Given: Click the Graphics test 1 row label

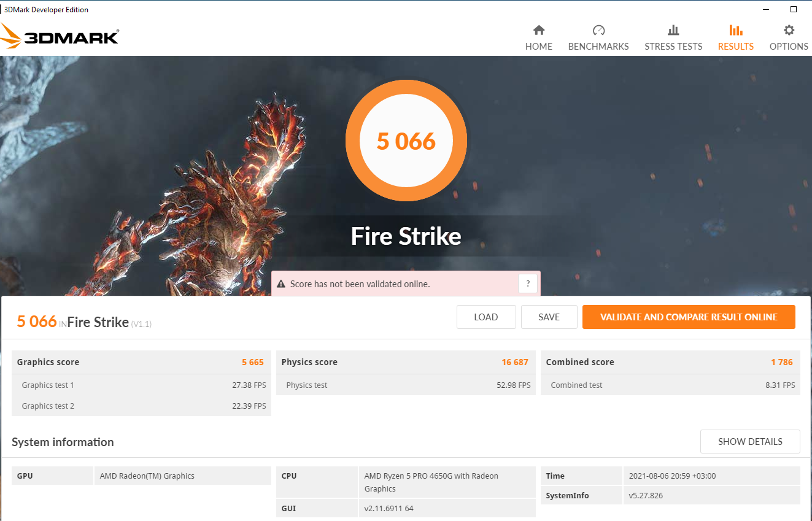Looking at the screenshot, I should click(x=48, y=385).
